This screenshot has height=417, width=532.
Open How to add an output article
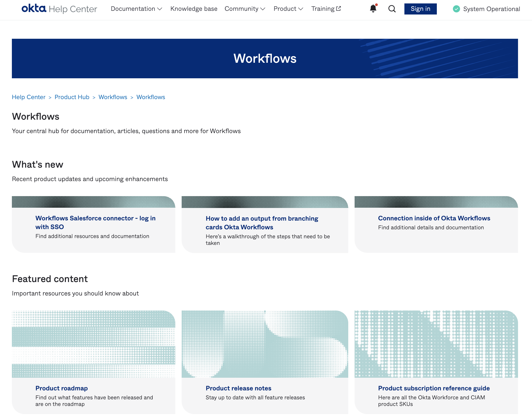tap(262, 223)
